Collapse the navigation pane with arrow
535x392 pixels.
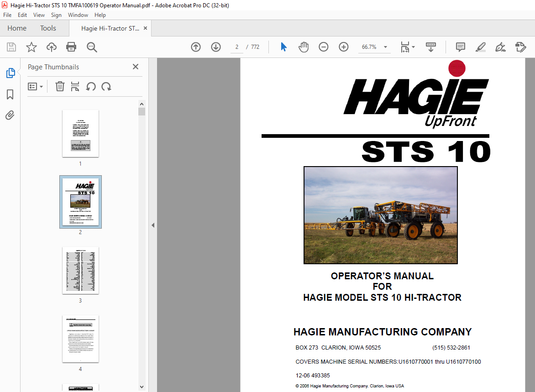(x=153, y=225)
